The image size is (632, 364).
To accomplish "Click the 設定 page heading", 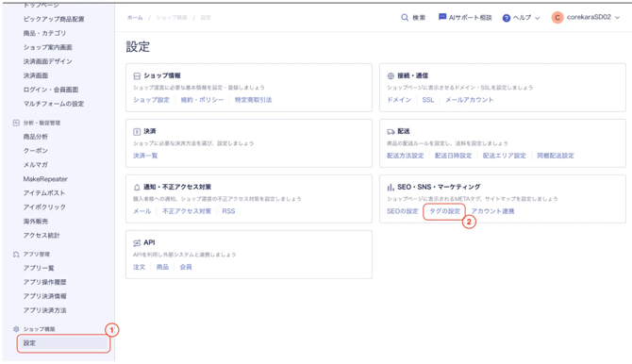I will 138,47.
